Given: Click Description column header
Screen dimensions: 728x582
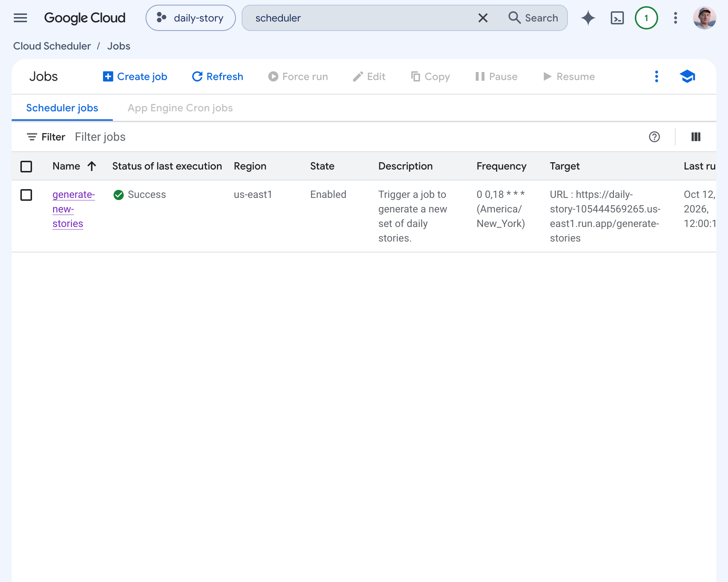Looking at the screenshot, I should (x=405, y=166).
